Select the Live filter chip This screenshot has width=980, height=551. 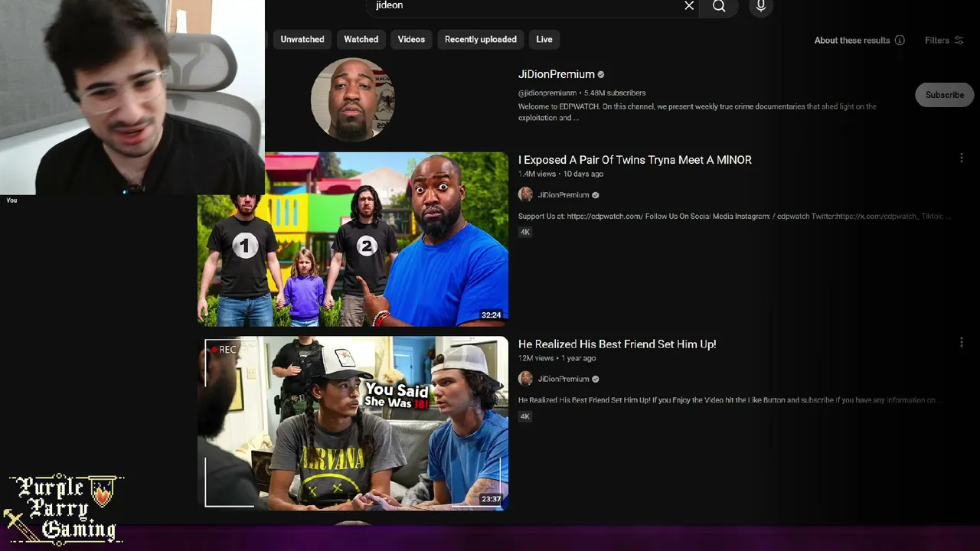[x=544, y=40]
